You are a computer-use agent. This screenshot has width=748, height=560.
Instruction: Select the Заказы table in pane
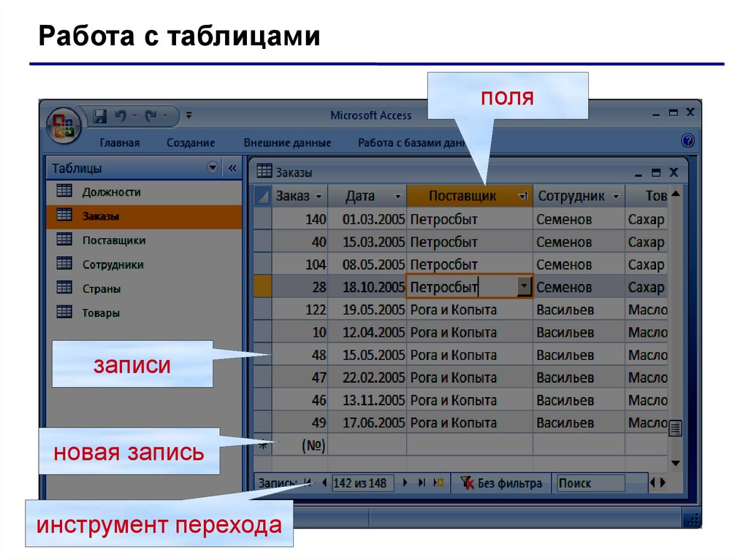[144, 217]
